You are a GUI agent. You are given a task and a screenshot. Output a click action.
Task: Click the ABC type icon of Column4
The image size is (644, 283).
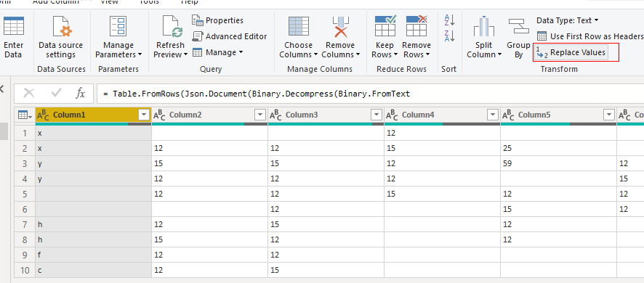pyautogui.click(x=392, y=115)
